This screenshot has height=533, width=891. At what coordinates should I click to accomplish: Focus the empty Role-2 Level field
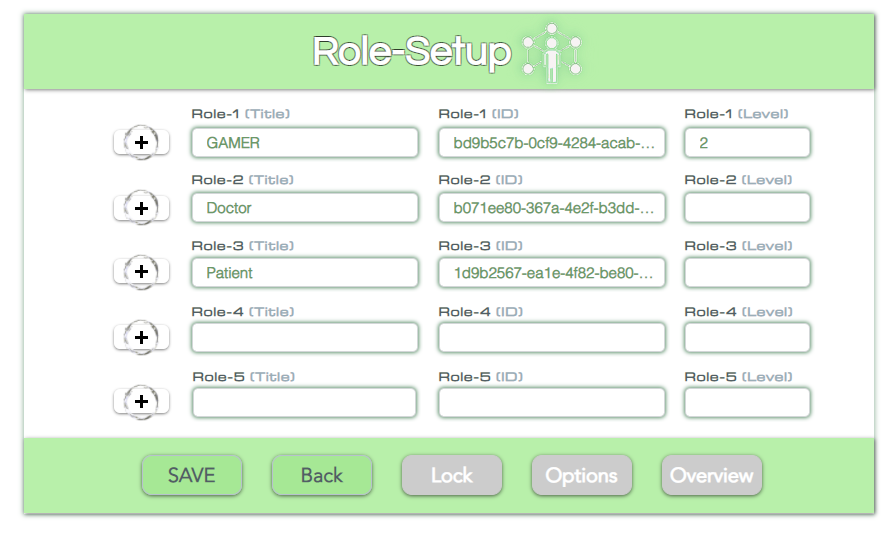[x=747, y=208]
